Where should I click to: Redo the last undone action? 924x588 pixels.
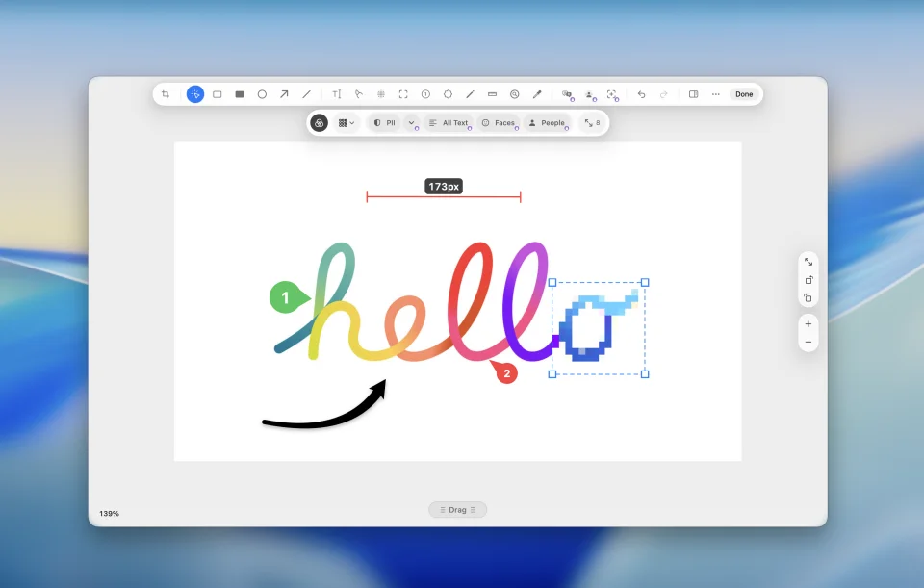663,94
